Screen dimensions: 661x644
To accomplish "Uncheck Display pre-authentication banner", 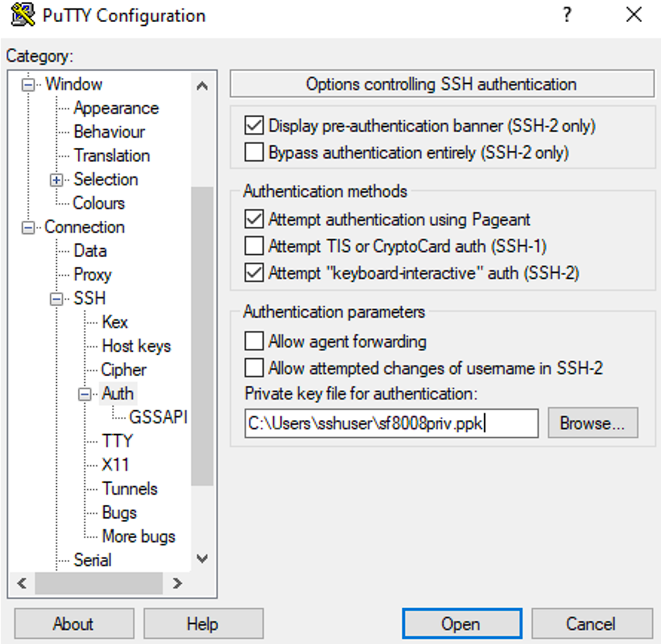I will (x=254, y=125).
